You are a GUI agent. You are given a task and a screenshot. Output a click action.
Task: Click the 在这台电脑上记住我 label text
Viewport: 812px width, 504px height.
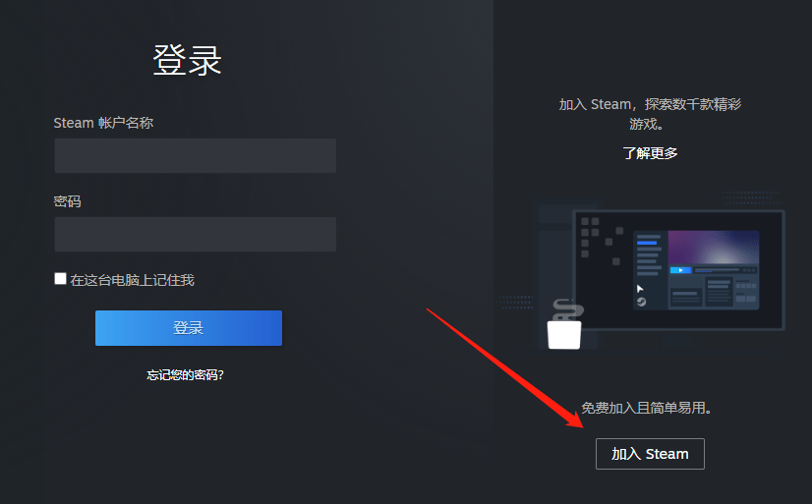132,280
